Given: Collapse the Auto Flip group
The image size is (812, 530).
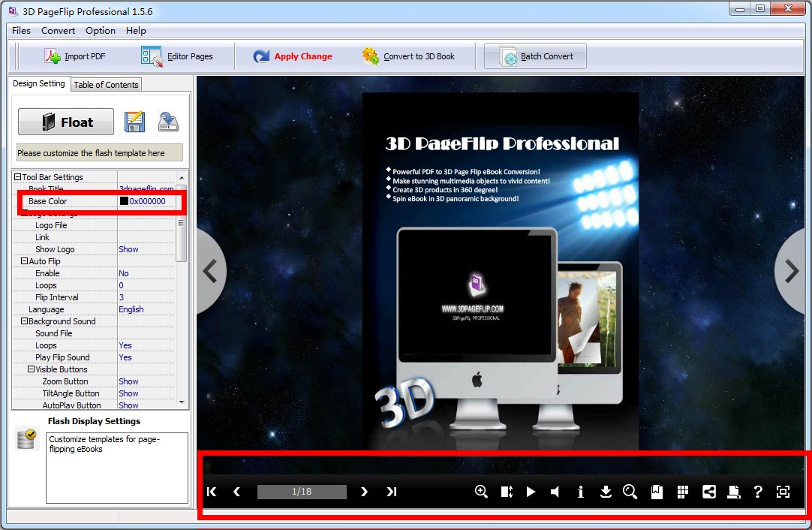Looking at the screenshot, I should pyautogui.click(x=24, y=261).
